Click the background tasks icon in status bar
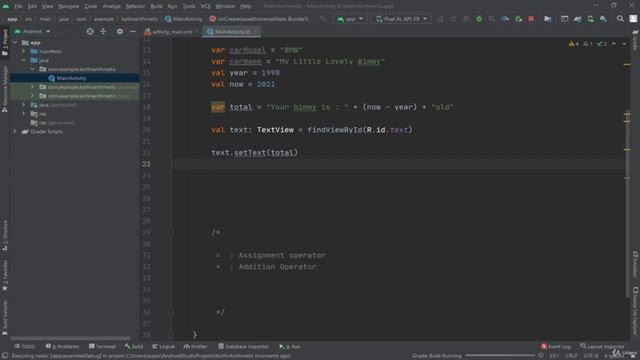640x360 pixels. point(541,356)
